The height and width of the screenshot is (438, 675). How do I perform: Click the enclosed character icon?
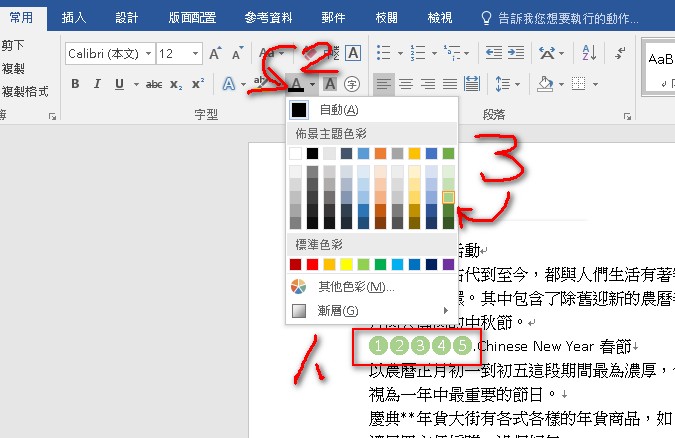351,84
